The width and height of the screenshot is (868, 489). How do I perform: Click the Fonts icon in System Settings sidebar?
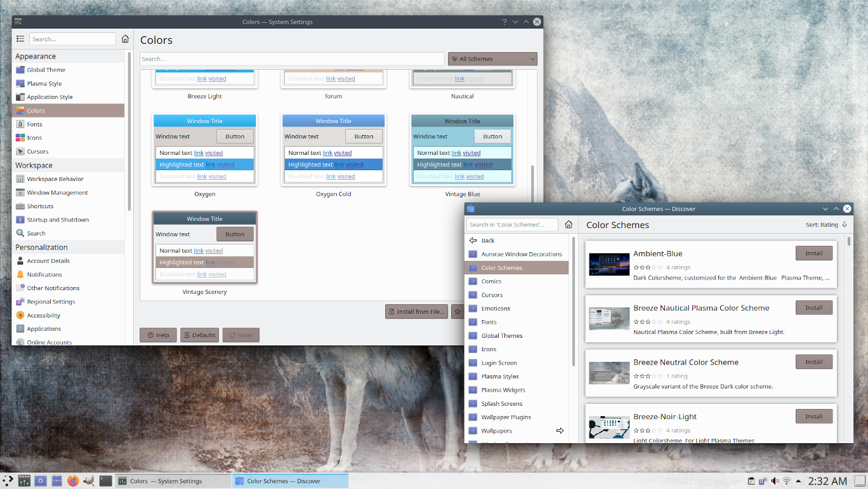tap(20, 124)
